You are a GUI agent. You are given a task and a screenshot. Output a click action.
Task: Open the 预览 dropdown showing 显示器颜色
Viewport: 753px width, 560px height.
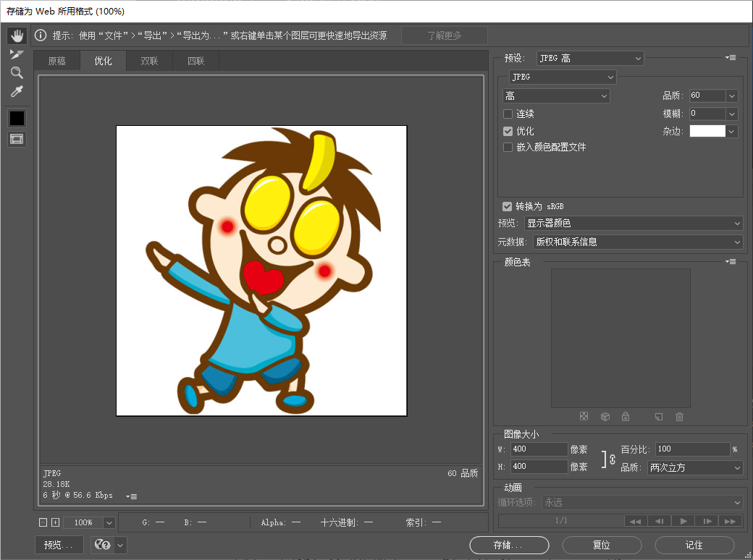click(635, 224)
